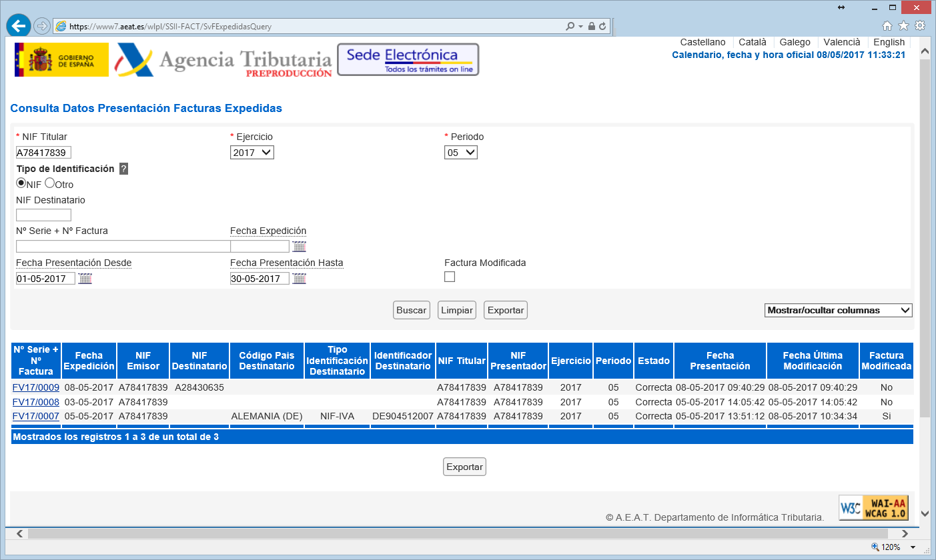Click the NIF Titular input field
Image resolution: width=936 pixels, height=560 pixels.
(43, 153)
